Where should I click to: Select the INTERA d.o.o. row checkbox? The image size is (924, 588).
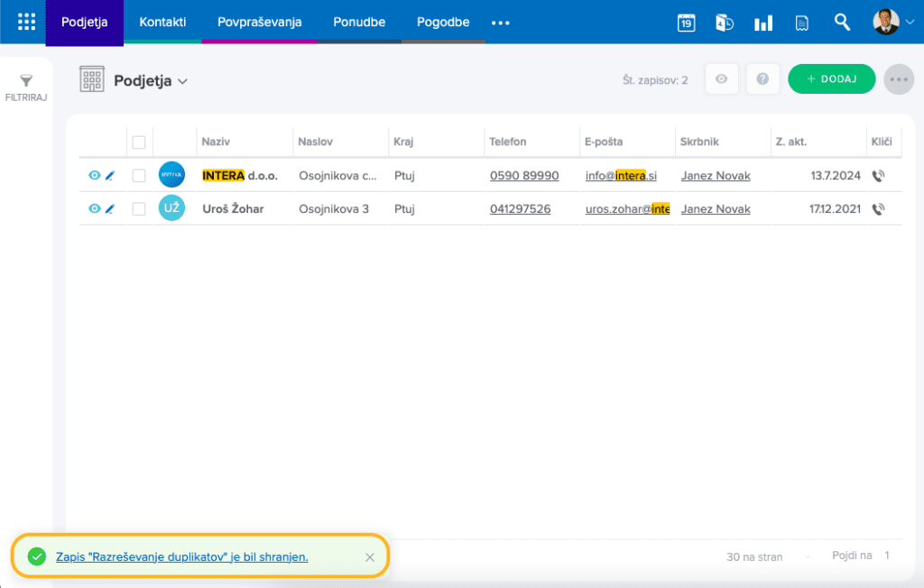[139, 176]
